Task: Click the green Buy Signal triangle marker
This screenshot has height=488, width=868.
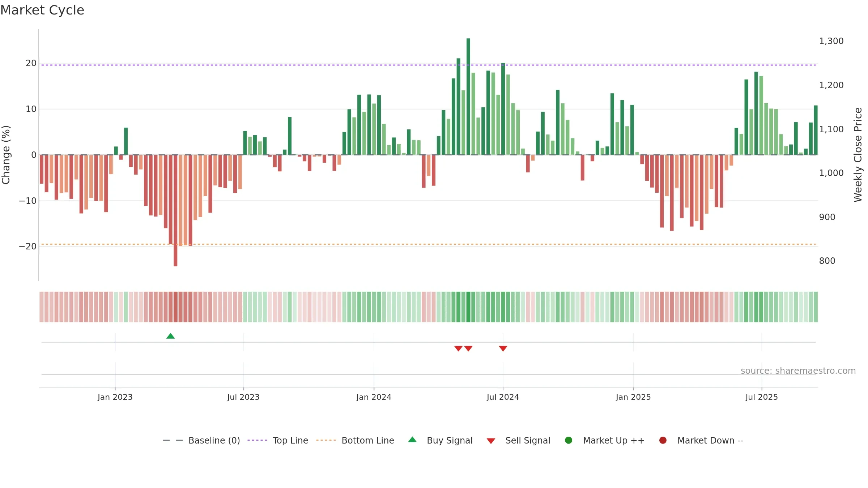Action: 171,336
